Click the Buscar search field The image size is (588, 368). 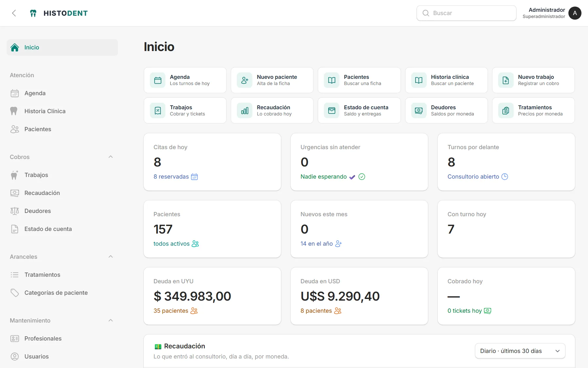[x=466, y=13]
